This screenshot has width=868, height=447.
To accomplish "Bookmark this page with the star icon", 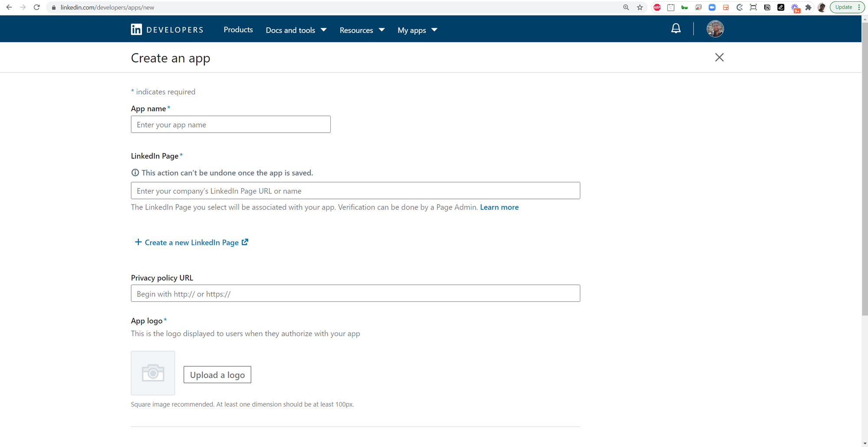I will pyautogui.click(x=640, y=7).
